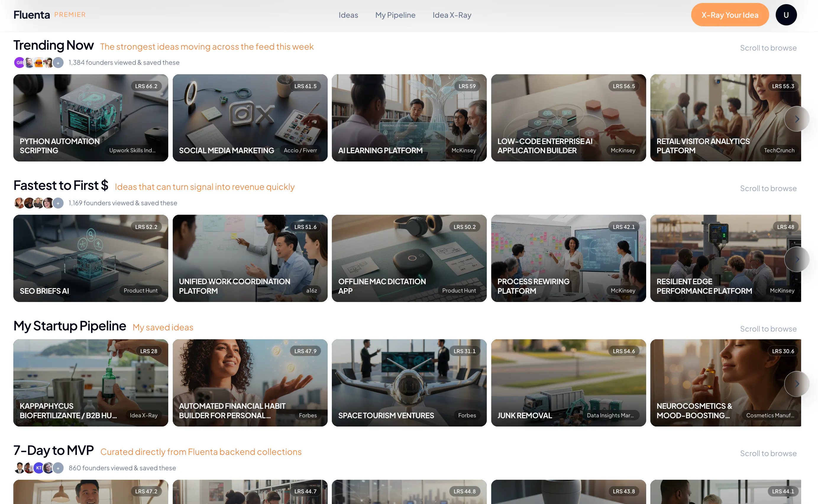Image resolution: width=818 pixels, height=504 pixels.
Task: Open the Offline Mac Dictation App card
Action: coord(409,258)
